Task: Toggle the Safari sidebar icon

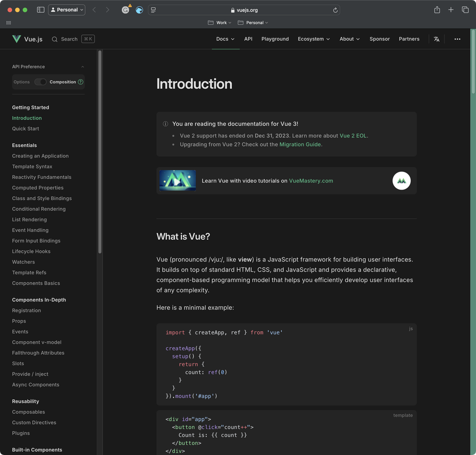Action: pyautogui.click(x=40, y=10)
